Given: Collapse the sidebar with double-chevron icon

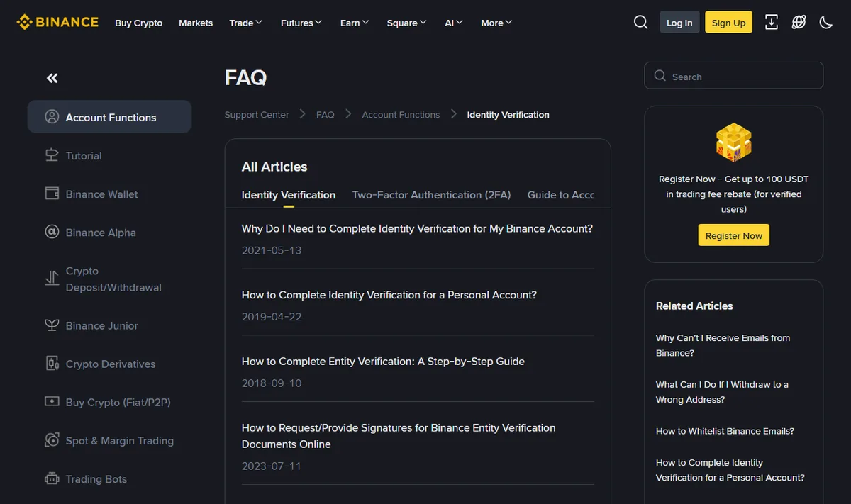Looking at the screenshot, I should point(52,78).
